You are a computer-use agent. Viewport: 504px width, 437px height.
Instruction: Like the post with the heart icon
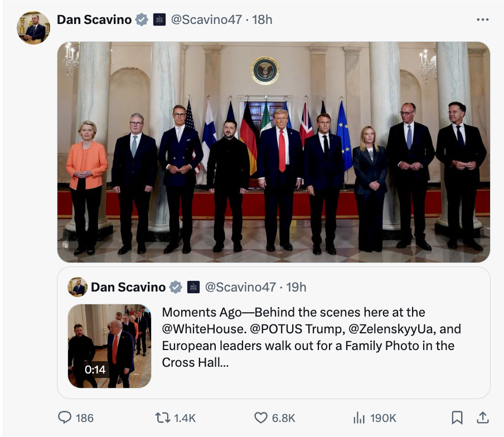(x=261, y=417)
